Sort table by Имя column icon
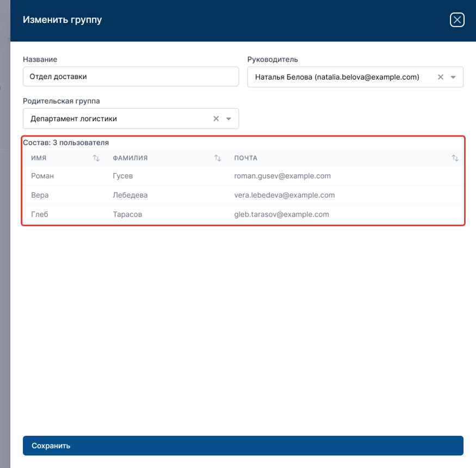476x468 pixels. [x=96, y=158]
